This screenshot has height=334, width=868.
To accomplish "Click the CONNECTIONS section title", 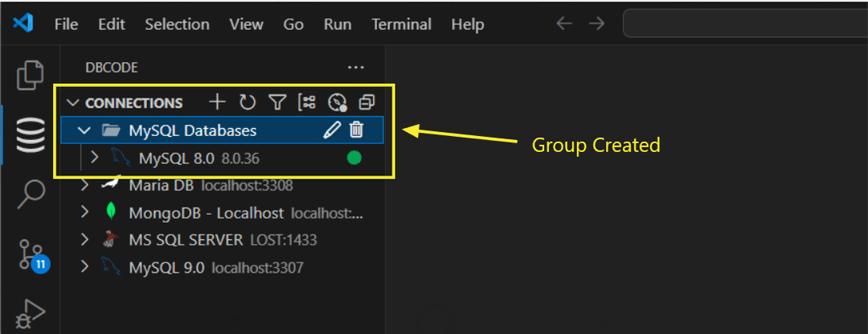I will click(x=134, y=103).
